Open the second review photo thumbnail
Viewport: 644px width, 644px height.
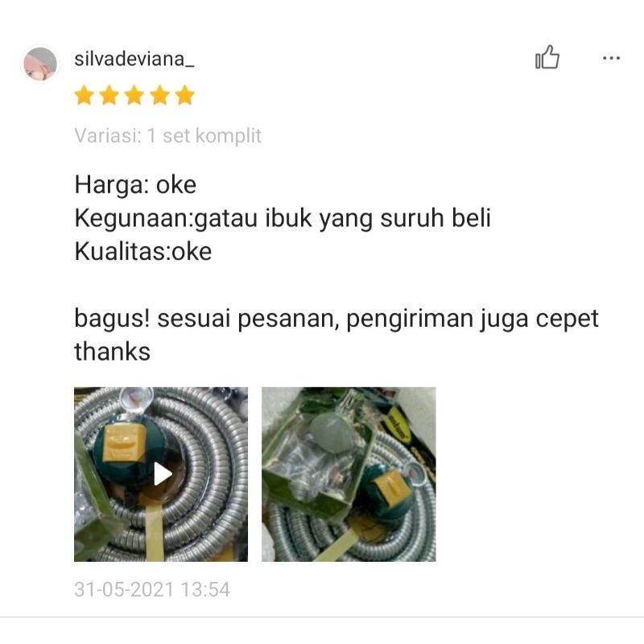349,474
